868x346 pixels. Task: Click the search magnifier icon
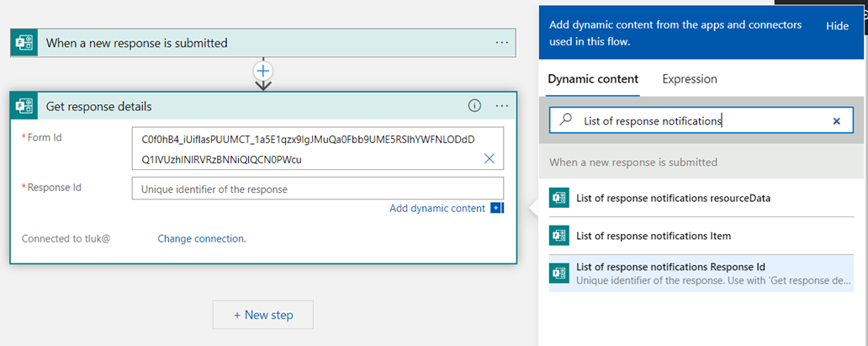566,120
